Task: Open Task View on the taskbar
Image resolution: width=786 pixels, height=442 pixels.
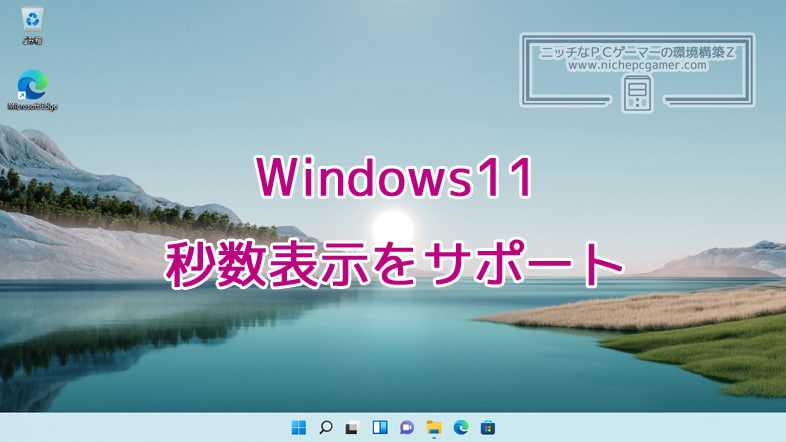Action: point(352,427)
